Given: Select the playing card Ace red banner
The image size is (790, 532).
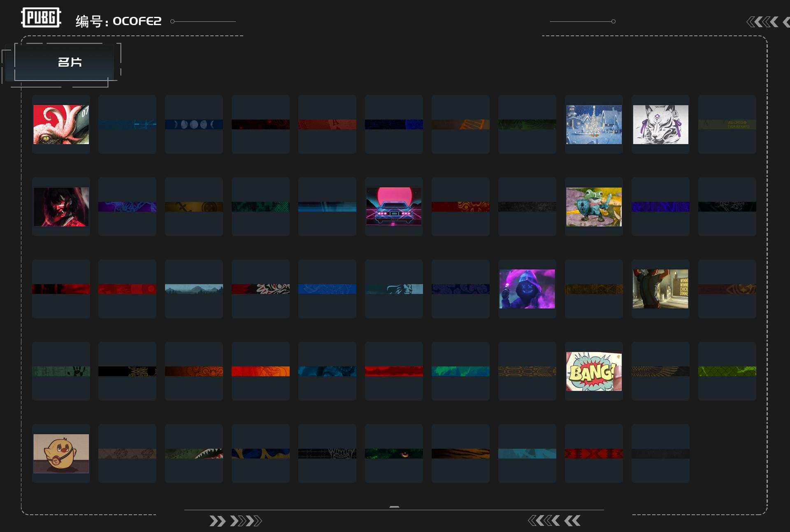Looking at the screenshot, I should pyautogui.click(x=327, y=124).
